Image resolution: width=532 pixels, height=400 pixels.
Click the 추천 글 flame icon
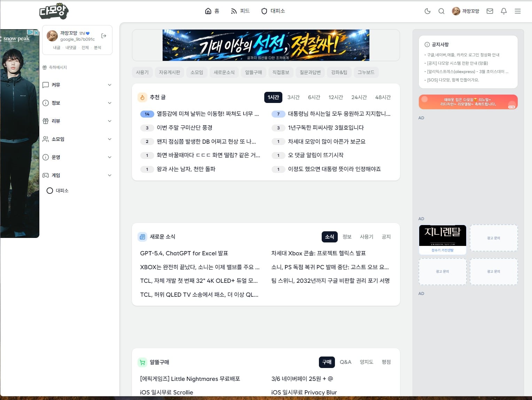pos(142,97)
